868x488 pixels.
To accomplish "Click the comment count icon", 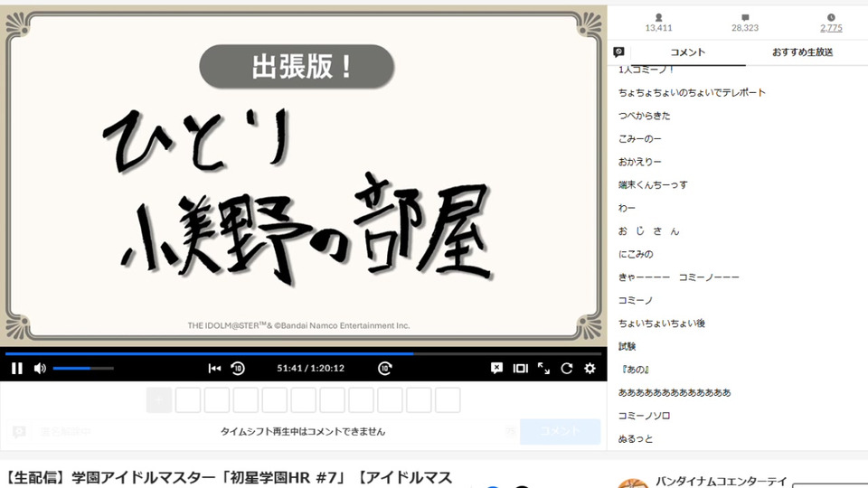I will click(745, 18).
